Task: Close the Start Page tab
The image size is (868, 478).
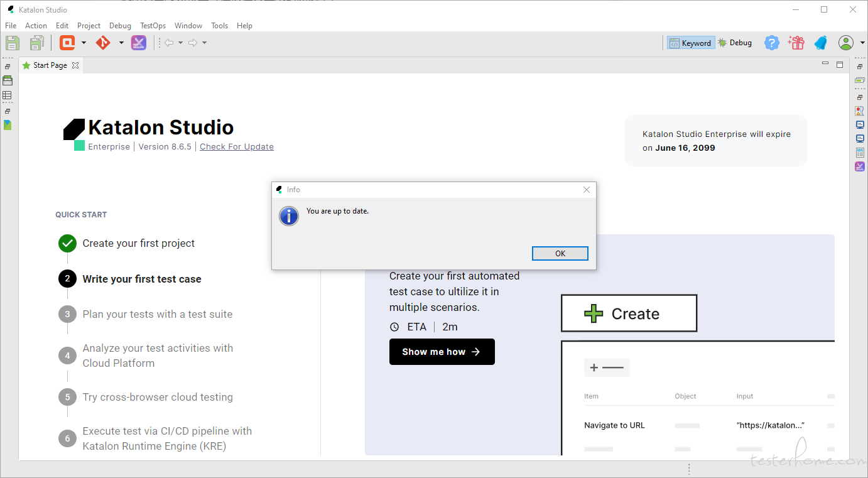Action: click(x=75, y=65)
